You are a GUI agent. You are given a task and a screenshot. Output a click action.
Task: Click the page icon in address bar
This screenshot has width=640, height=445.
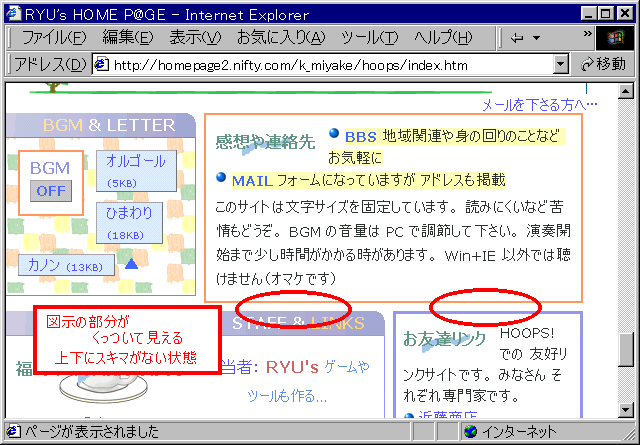(101, 65)
